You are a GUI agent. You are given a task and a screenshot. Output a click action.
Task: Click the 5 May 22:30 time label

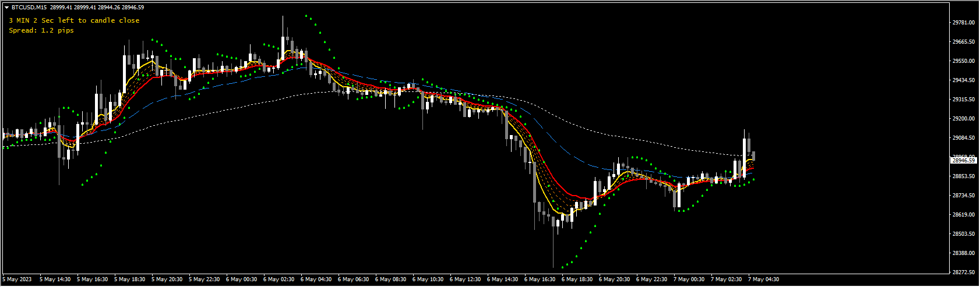point(205,279)
